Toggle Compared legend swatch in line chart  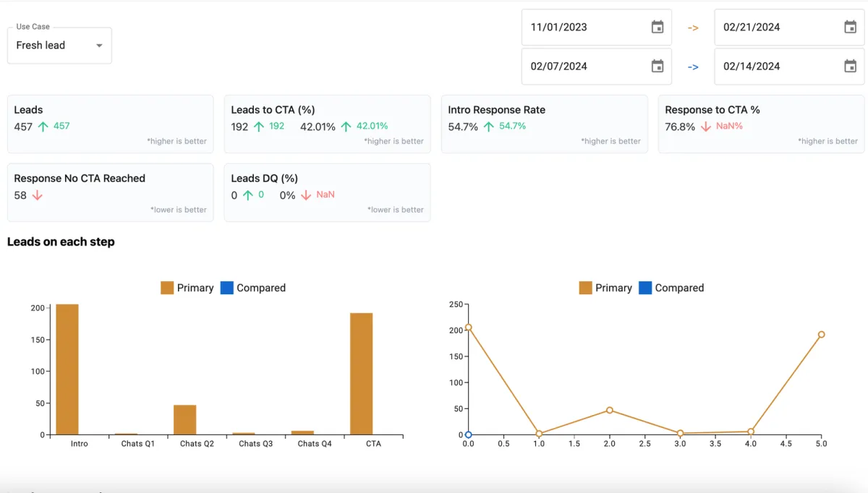coord(645,288)
